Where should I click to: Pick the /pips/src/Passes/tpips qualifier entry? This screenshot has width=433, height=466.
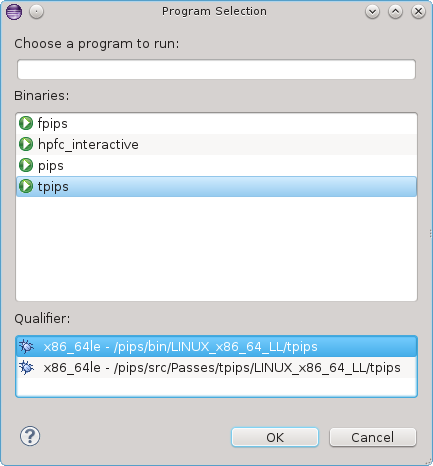pos(216,368)
